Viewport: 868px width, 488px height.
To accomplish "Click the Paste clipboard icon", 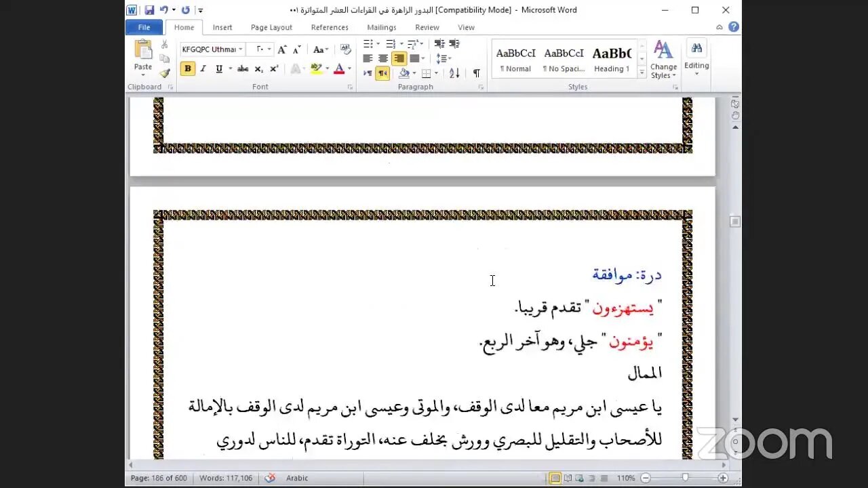I will click(143, 50).
